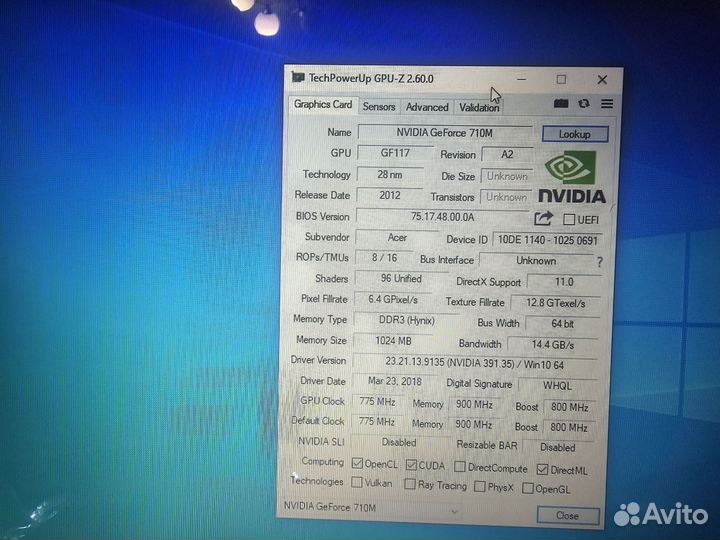The height and width of the screenshot is (540, 720).
Task: Open the Advanced tab
Action: 427,107
